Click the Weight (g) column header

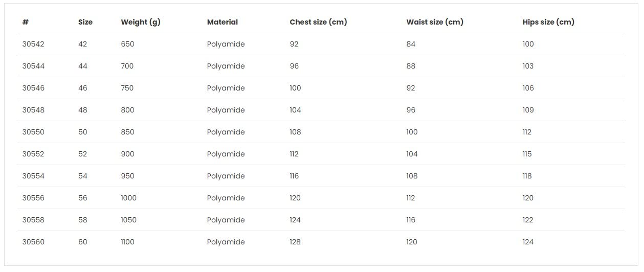(140, 22)
